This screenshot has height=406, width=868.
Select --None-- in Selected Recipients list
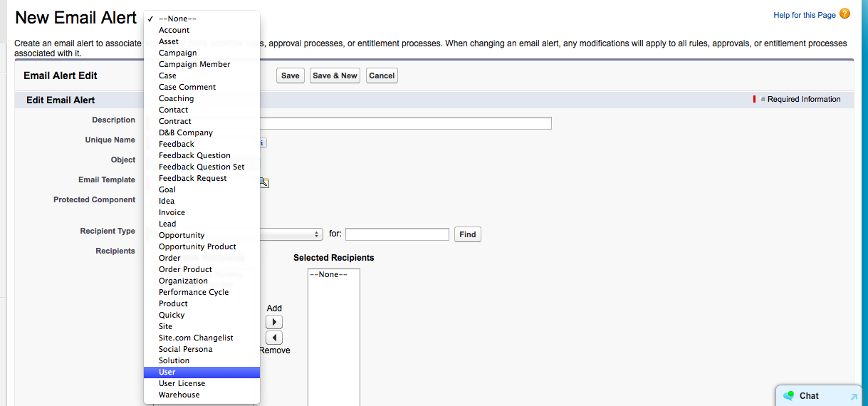334,274
